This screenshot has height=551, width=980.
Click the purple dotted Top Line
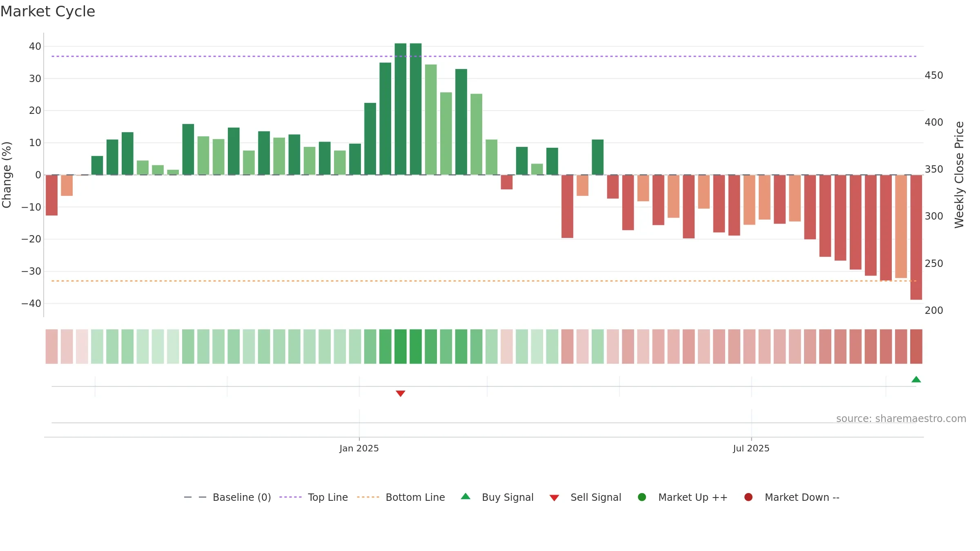[x=484, y=56]
